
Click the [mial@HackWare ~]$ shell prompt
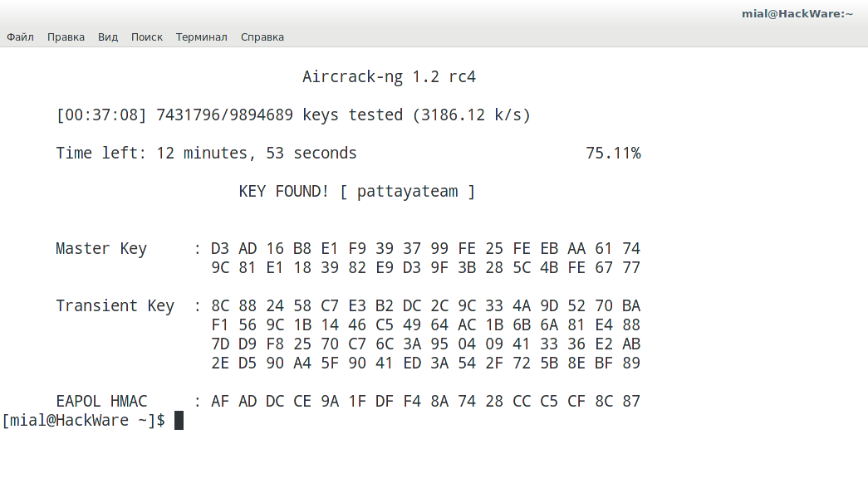83,421
